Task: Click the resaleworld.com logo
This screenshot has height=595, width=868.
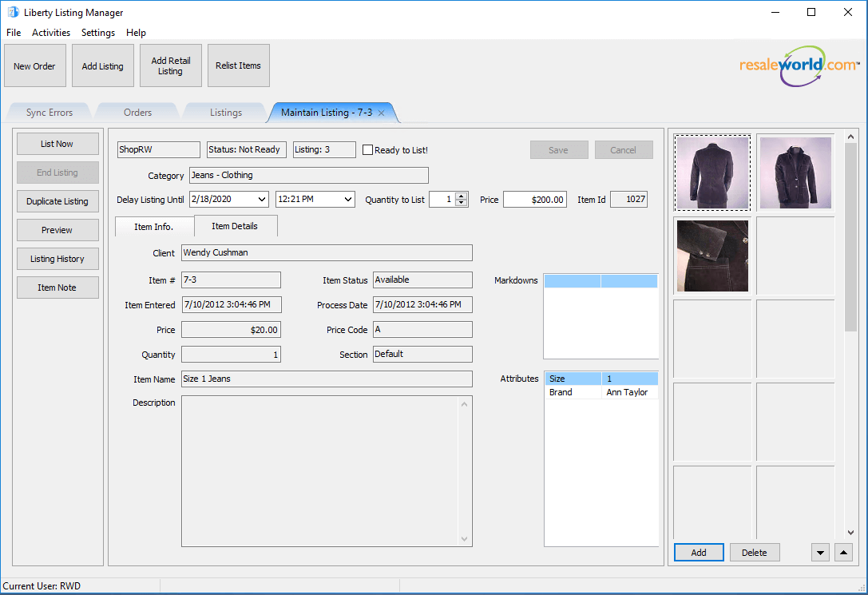Action: 799,65
